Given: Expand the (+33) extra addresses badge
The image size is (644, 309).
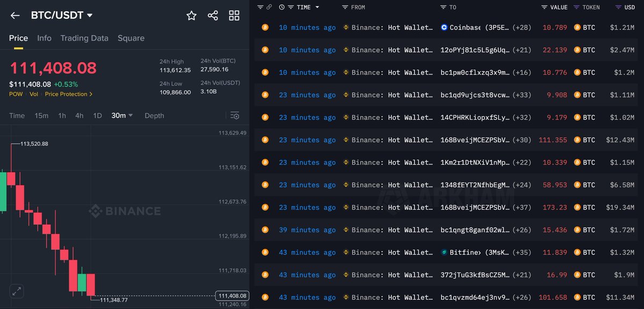Looking at the screenshot, I should point(523,95).
